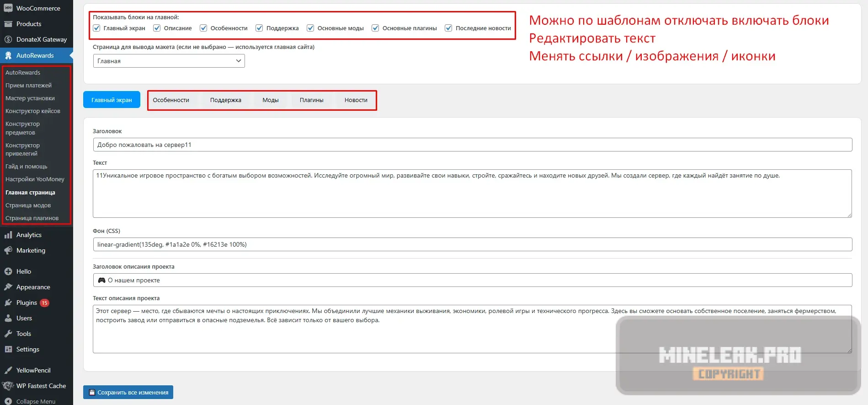The height and width of the screenshot is (405, 868).
Task: Click the Plugins plug icon
Action: coord(8,302)
